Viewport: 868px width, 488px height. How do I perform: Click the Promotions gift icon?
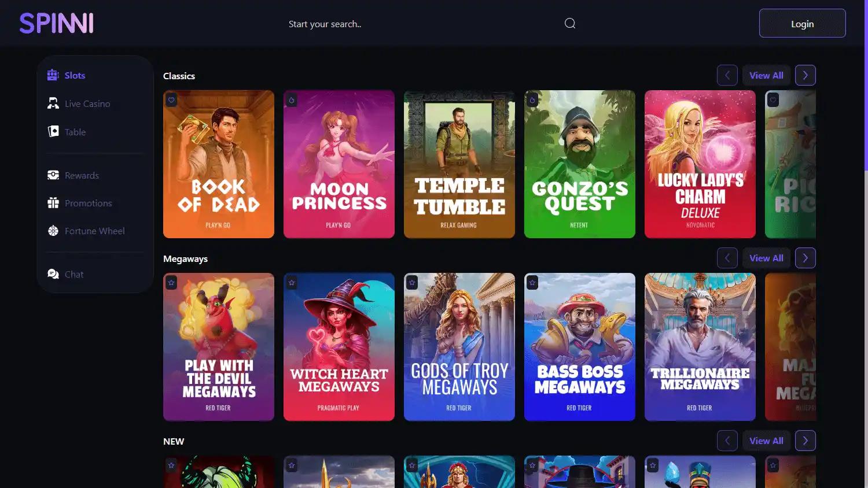[53, 203]
